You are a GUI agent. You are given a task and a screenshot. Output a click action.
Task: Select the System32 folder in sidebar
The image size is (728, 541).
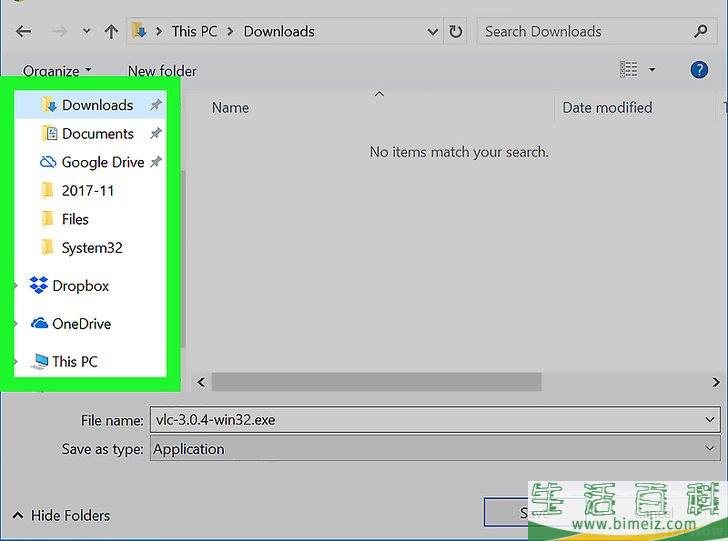pos(92,248)
